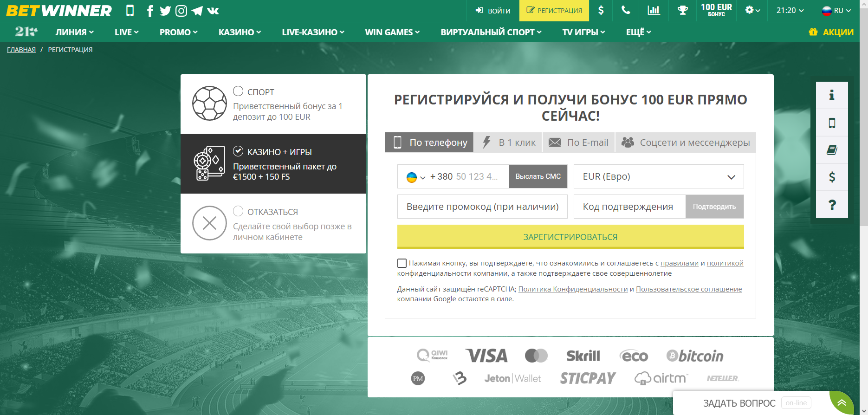Click the casino chips and cards icon
The height and width of the screenshot is (415, 868).
[x=209, y=163]
